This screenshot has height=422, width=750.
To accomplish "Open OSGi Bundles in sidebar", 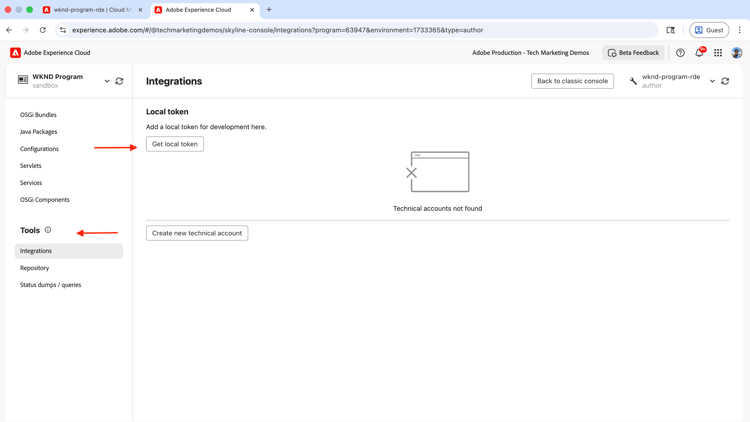I will (38, 115).
